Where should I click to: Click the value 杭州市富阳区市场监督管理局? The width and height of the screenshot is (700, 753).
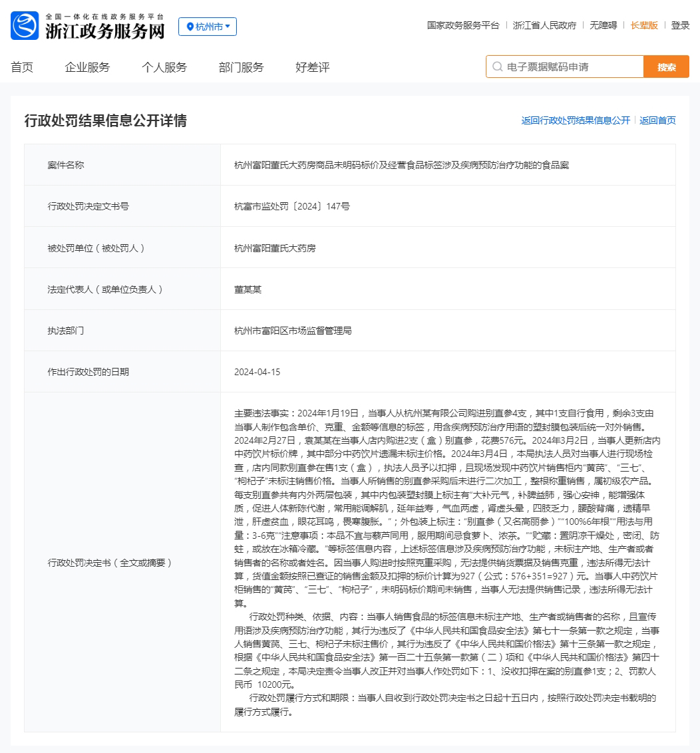point(293,331)
